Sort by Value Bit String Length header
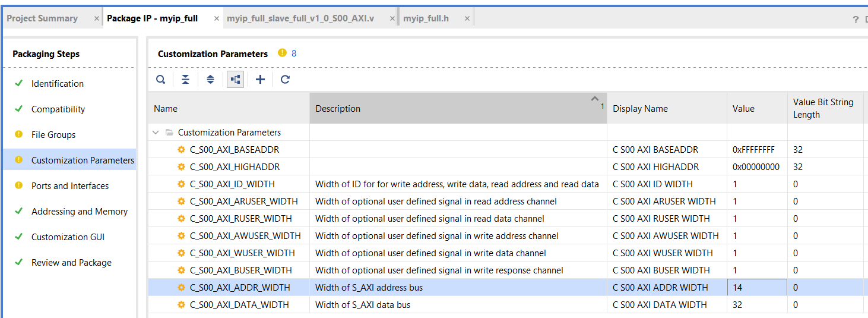The image size is (868, 318). tap(826, 108)
